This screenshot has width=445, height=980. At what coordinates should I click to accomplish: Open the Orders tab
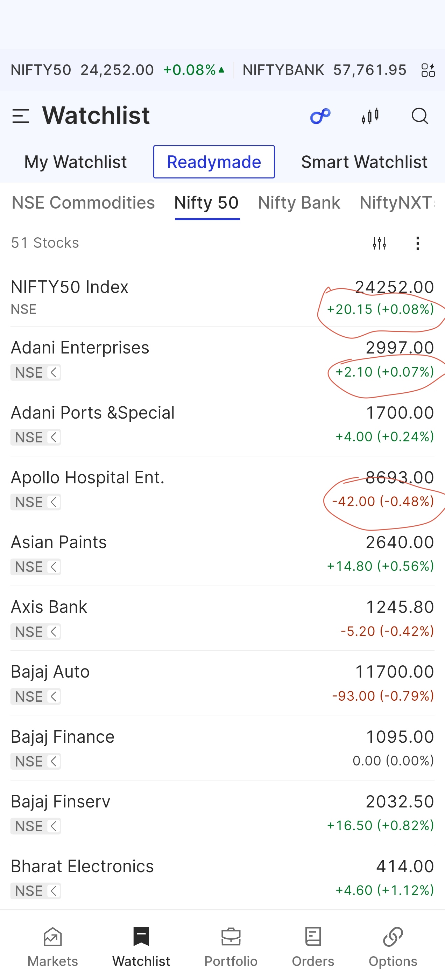[x=313, y=947]
